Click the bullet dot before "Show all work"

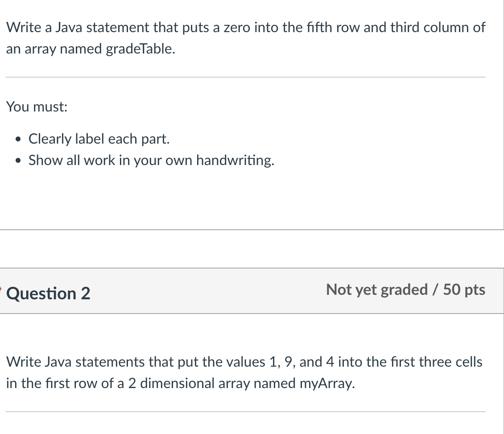pyautogui.click(x=19, y=161)
